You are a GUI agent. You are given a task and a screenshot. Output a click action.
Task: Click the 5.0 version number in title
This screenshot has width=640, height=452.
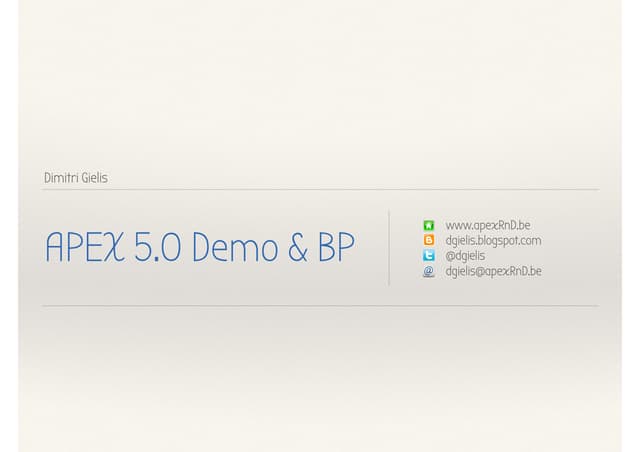pyautogui.click(x=158, y=247)
